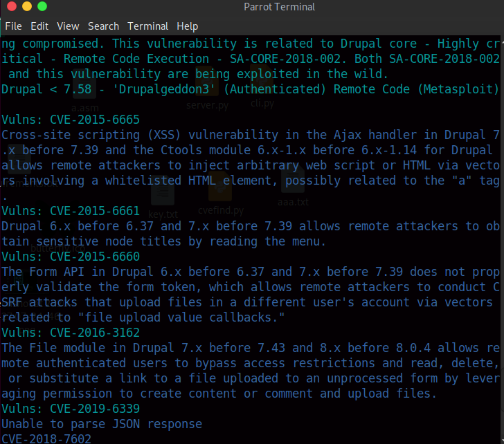The image size is (504, 444).
Task: Open the View menu
Action: point(68,26)
